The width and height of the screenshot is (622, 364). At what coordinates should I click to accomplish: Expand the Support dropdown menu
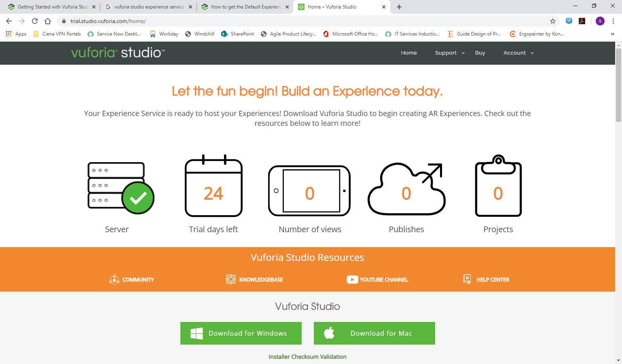click(x=450, y=53)
